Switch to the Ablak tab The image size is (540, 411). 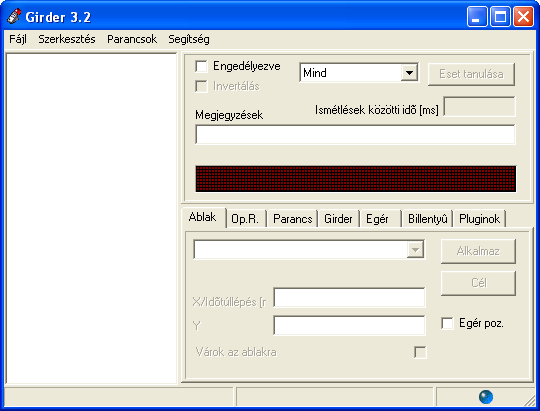pyautogui.click(x=203, y=217)
